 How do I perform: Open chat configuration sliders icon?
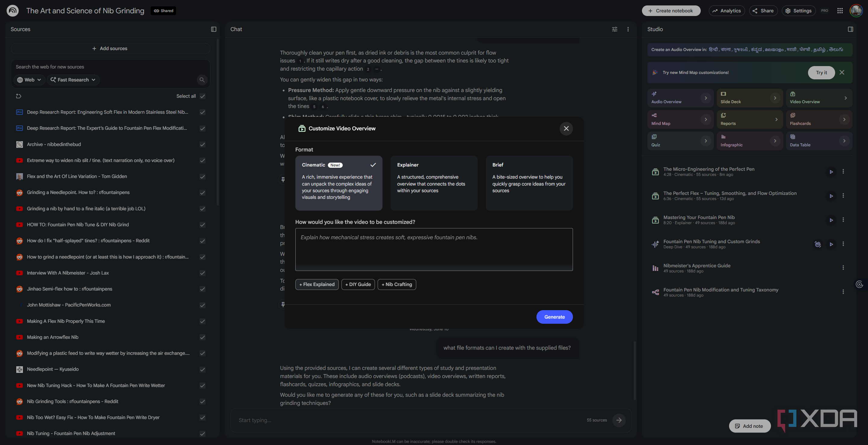click(x=615, y=29)
